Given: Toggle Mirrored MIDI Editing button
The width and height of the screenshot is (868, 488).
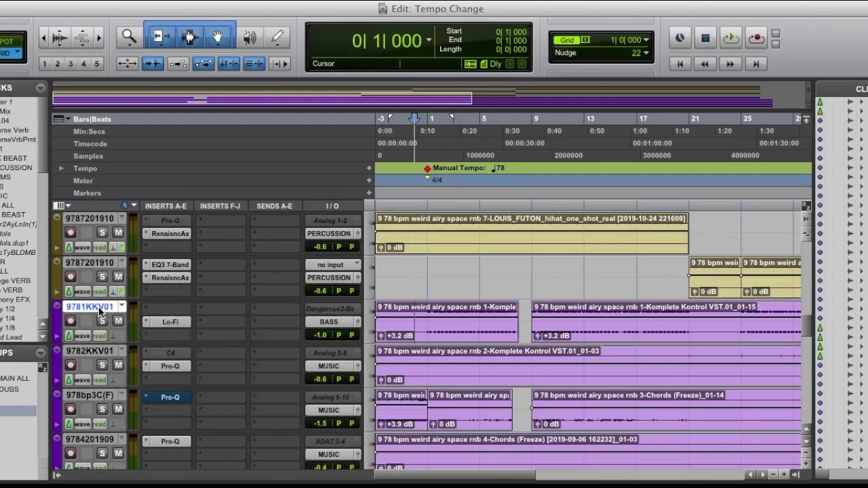Looking at the screenshot, I should point(178,64).
